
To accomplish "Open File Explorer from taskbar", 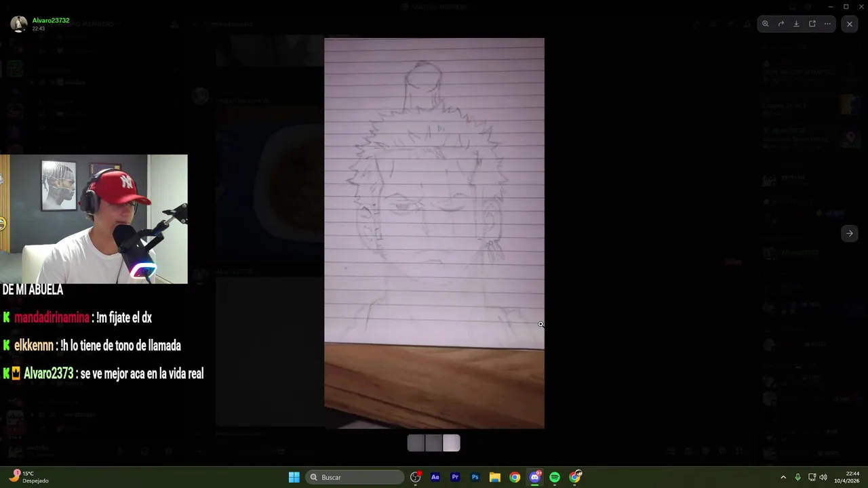I will point(495,477).
